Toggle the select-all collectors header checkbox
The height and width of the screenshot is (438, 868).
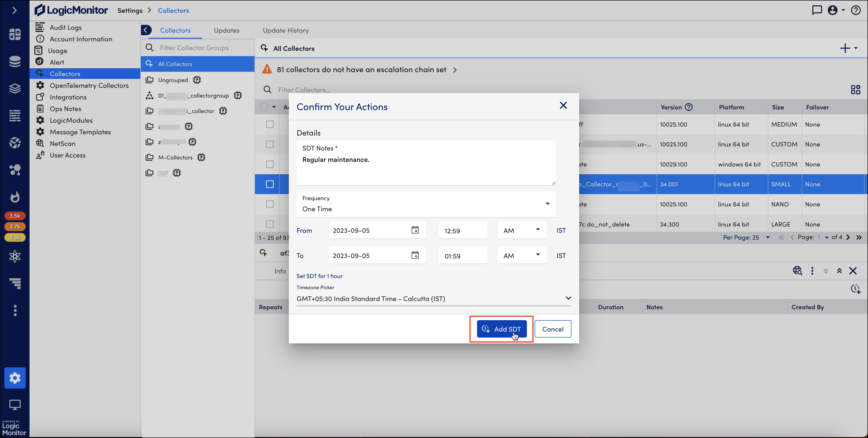coord(264,107)
